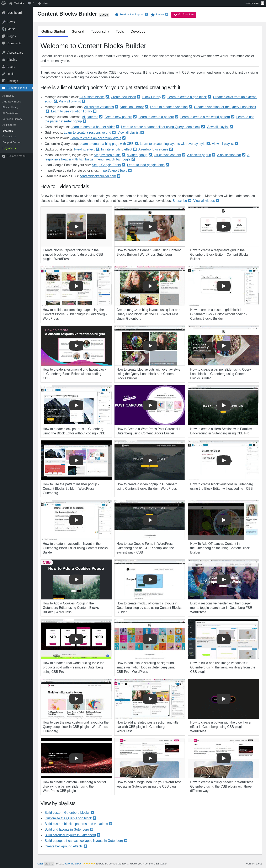Play the responsive grid video tutorial

(x=224, y=226)
